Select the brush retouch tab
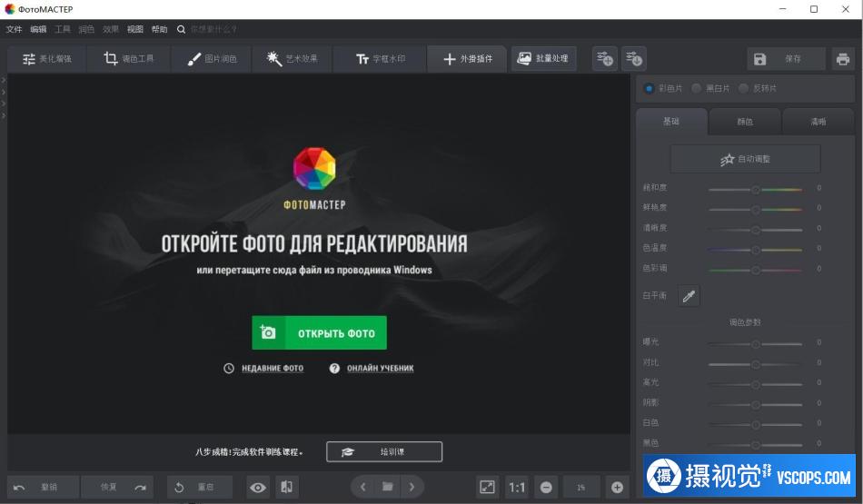 click(x=212, y=59)
